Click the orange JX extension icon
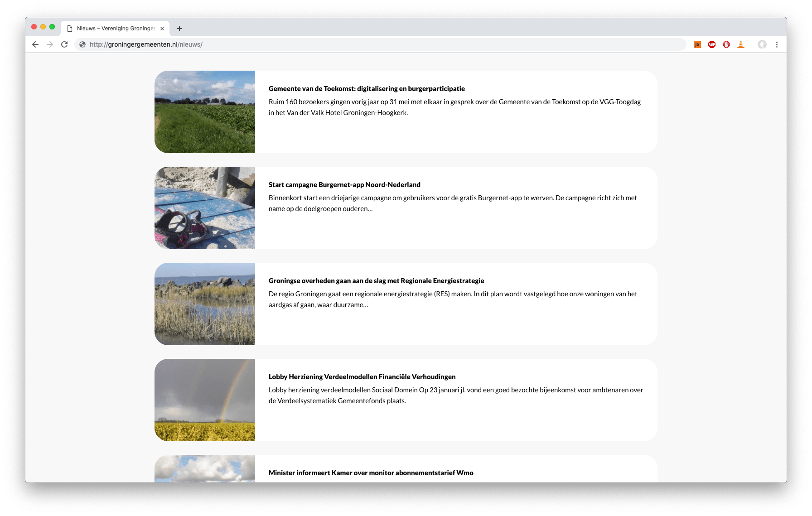The width and height of the screenshot is (812, 516). [697, 44]
